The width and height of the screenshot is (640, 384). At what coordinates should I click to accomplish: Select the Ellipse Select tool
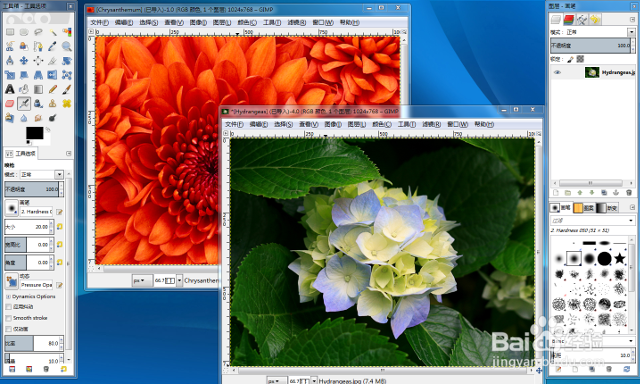coord(24,32)
